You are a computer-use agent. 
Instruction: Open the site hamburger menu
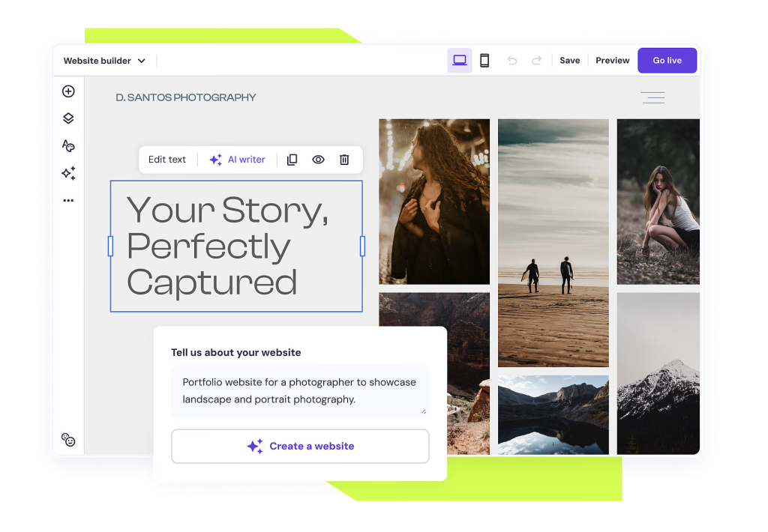(652, 97)
